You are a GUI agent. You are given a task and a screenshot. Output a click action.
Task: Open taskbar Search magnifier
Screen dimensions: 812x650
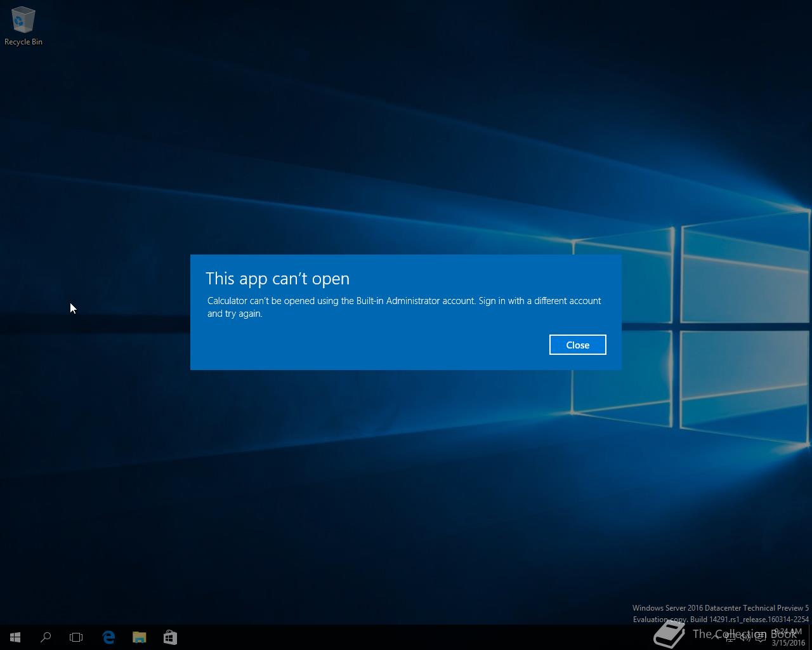point(46,637)
